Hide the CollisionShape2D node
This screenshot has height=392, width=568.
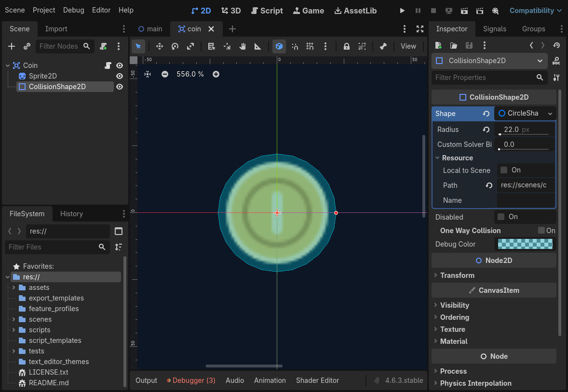pyautogui.click(x=120, y=87)
